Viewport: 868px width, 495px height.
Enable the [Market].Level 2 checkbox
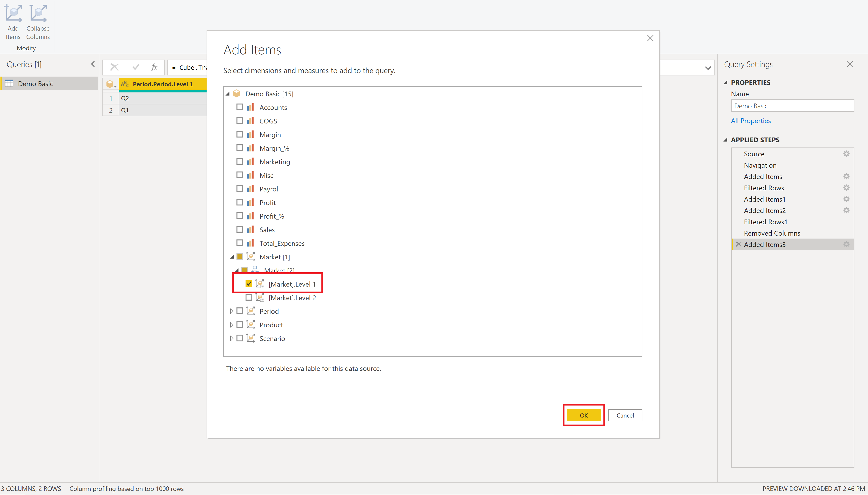point(249,297)
